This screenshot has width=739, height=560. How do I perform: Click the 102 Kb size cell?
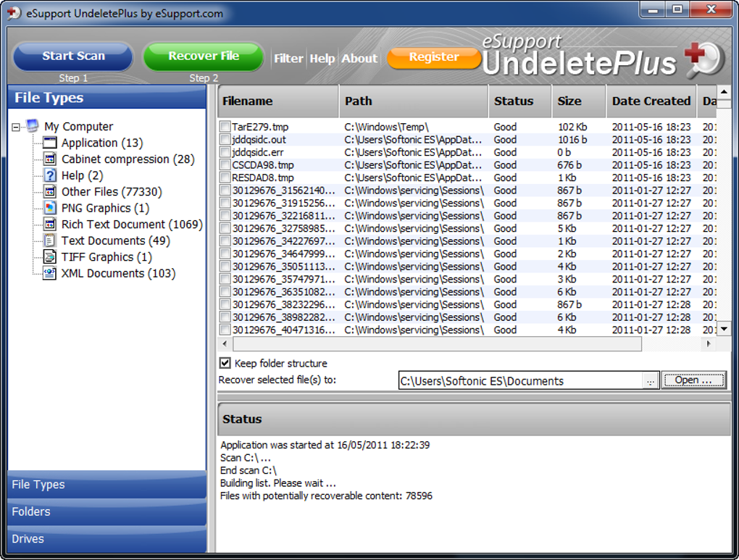coord(572,127)
